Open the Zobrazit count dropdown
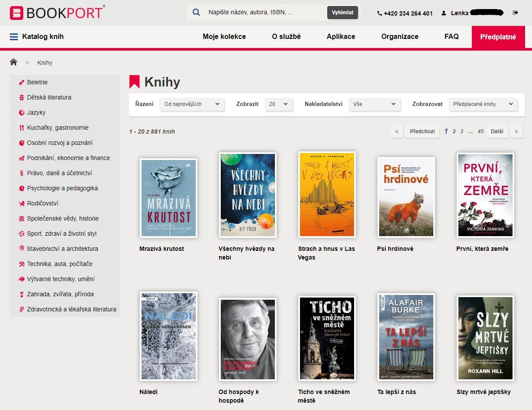The height and width of the screenshot is (410, 532). 279,104
